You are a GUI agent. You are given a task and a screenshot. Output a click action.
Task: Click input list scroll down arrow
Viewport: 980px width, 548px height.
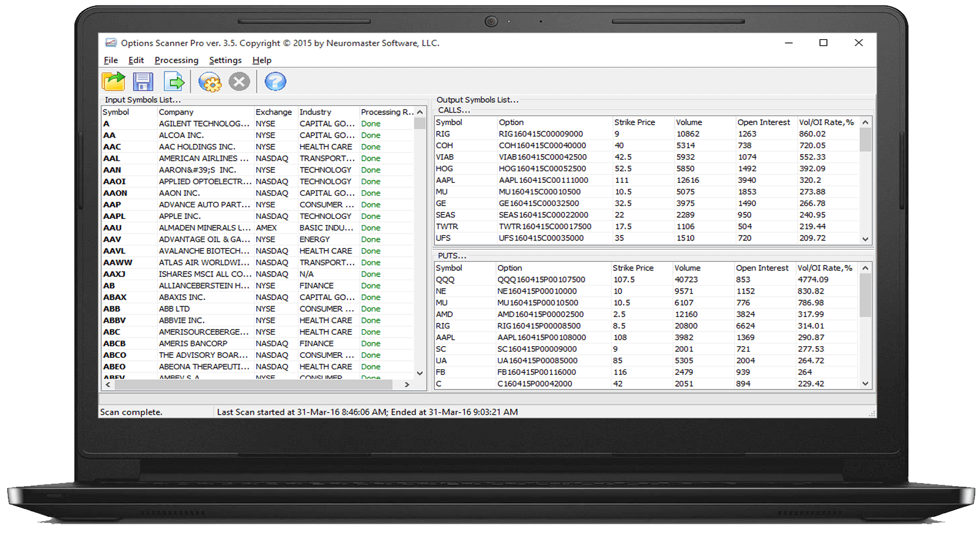(420, 373)
